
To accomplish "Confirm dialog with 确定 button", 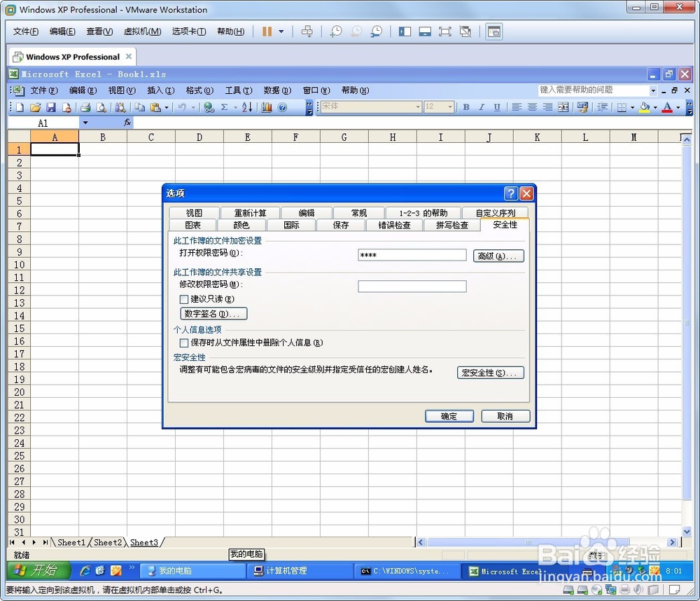I will tap(449, 417).
